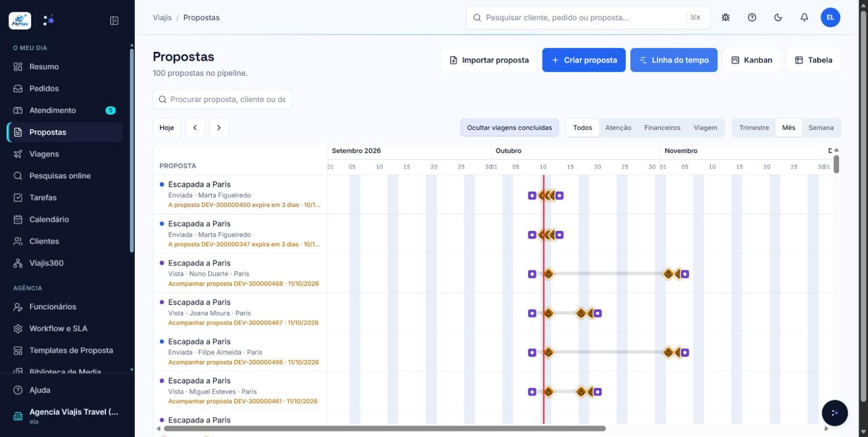Viewport: 868px width, 437px height.
Task: Focus the global Pesquisar cliente search box
Action: tap(588, 17)
